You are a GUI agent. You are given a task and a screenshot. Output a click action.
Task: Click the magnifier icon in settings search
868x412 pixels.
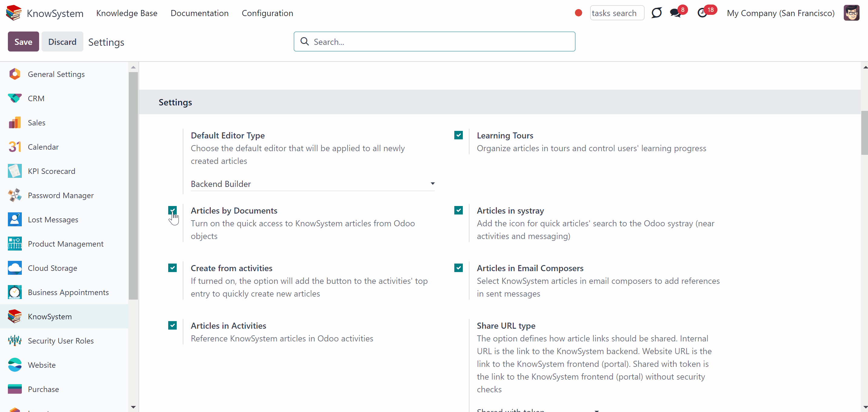click(305, 42)
